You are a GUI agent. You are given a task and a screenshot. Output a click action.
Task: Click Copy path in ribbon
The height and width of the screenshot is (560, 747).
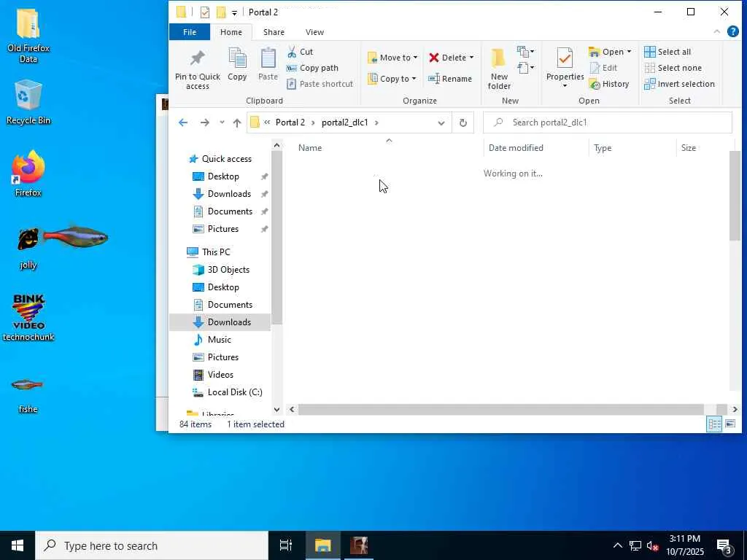pos(312,68)
